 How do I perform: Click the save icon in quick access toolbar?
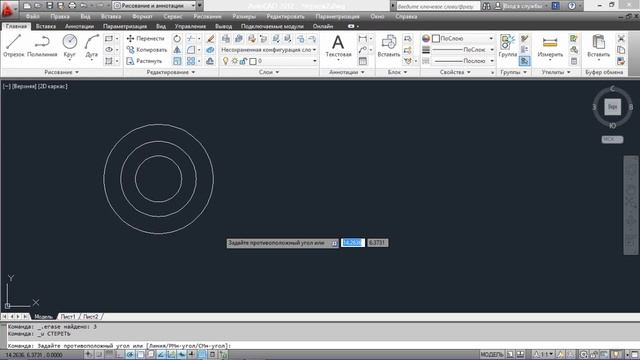tap(50, 6)
